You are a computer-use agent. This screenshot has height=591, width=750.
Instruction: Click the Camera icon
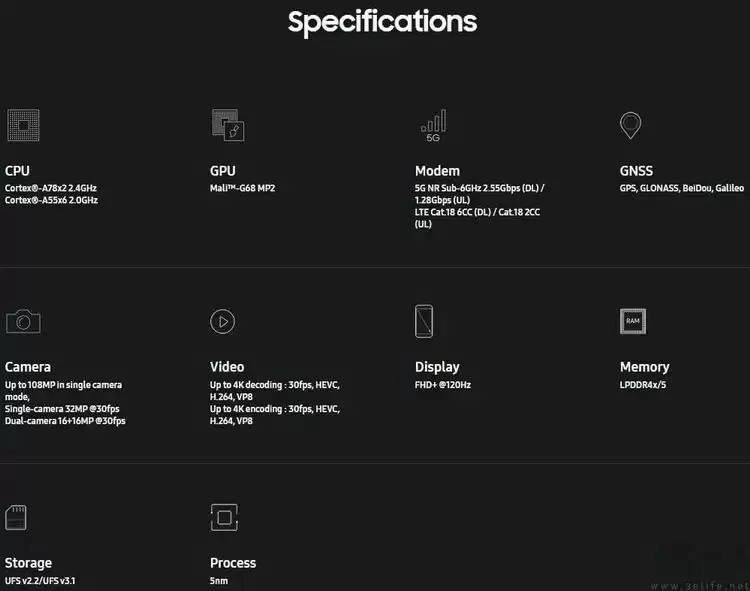[x=23, y=321]
